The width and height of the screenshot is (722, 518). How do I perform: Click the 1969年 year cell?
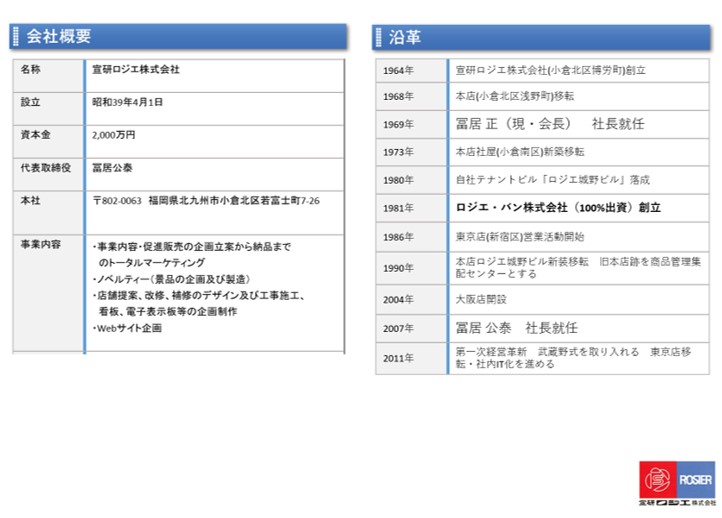pos(411,125)
